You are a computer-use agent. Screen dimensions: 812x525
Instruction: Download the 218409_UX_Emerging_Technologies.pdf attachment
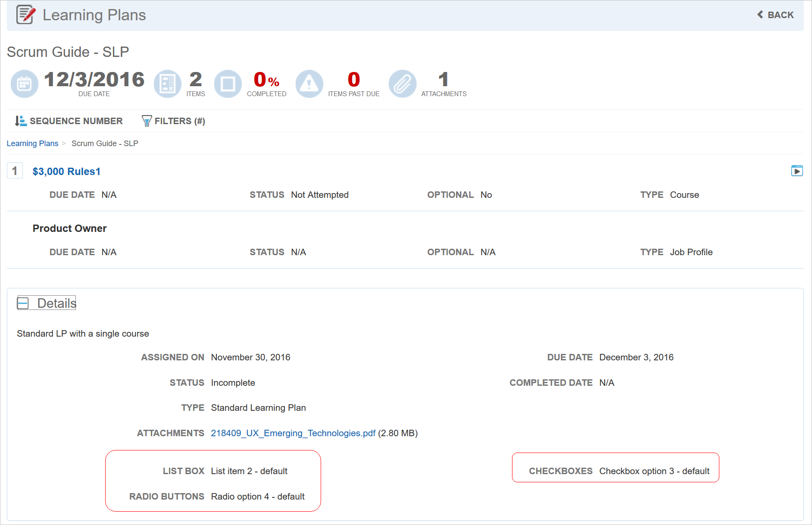(x=293, y=433)
